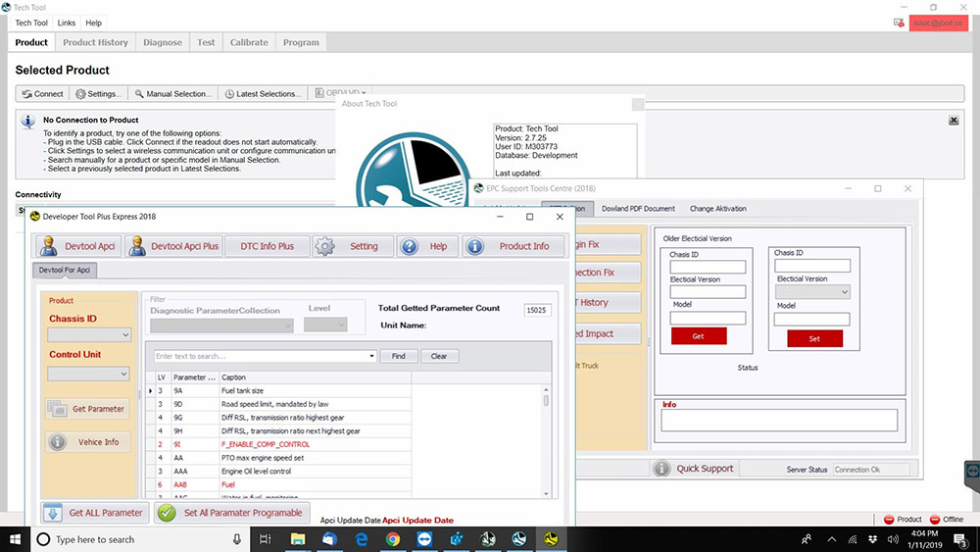This screenshot has height=552, width=980.
Task: Open Devtool Apci in Developer Tool
Action: [x=76, y=246]
